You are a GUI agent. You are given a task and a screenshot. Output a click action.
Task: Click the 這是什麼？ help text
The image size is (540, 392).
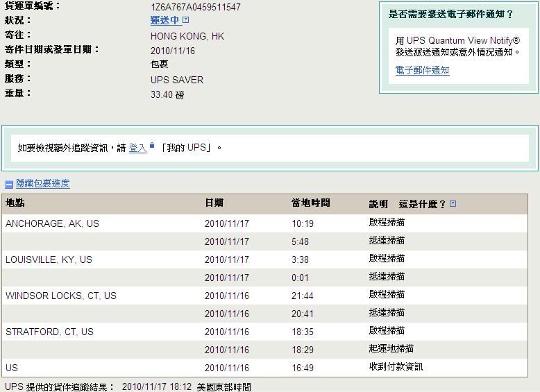tap(422, 204)
